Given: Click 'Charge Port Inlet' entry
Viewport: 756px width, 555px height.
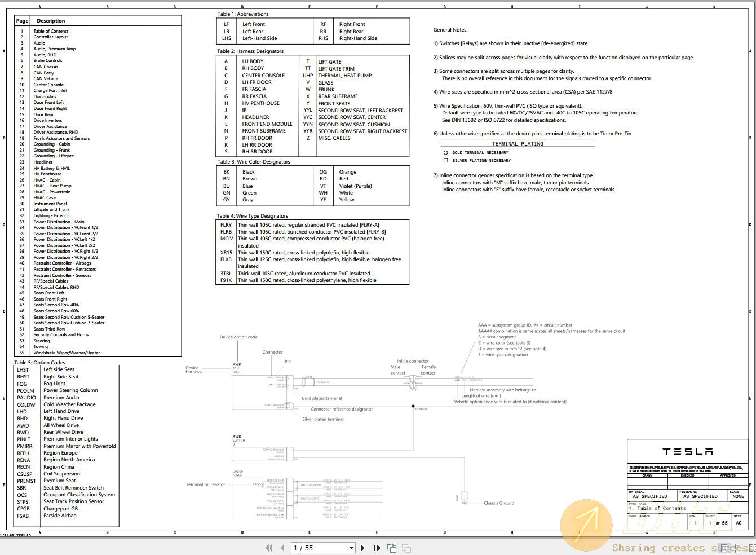Looking at the screenshot, I should pos(50,91).
